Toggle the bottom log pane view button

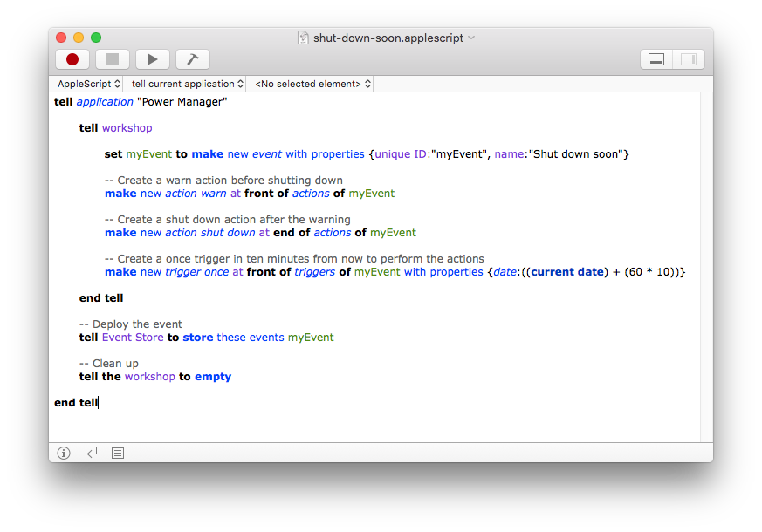click(656, 59)
